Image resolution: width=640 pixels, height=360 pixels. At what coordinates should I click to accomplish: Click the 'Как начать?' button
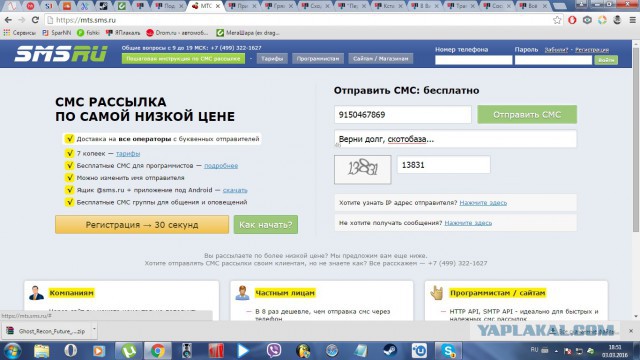point(266,225)
